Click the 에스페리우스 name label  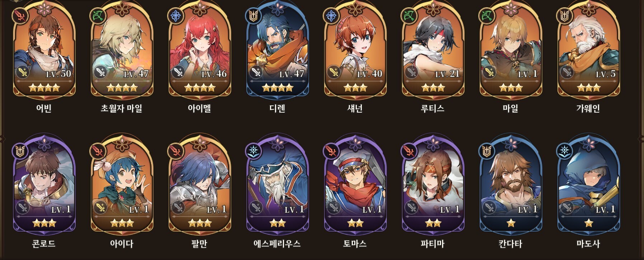click(x=277, y=244)
